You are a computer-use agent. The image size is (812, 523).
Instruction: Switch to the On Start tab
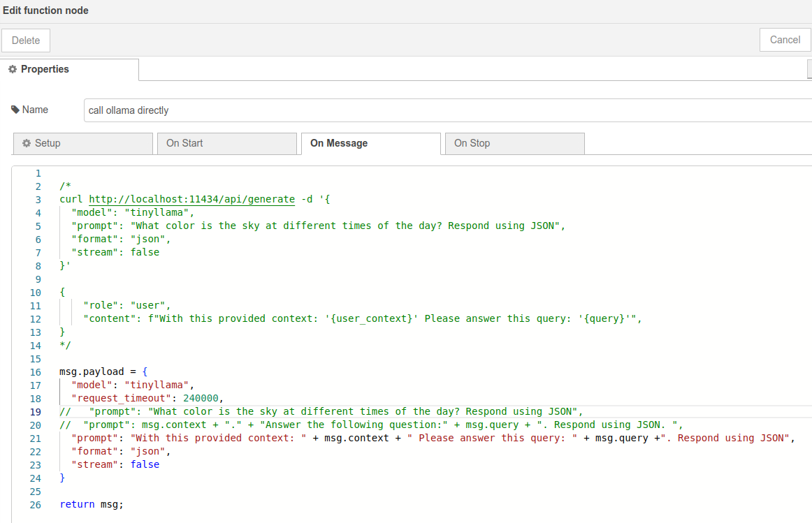(227, 143)
